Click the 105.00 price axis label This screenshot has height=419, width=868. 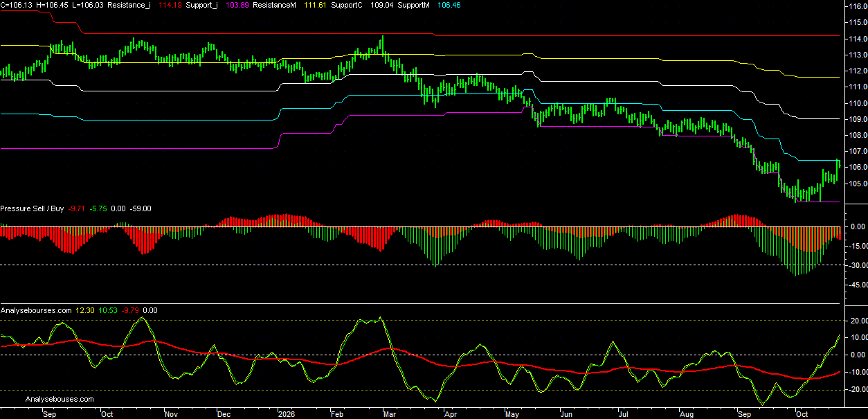[x=857, y=184]
